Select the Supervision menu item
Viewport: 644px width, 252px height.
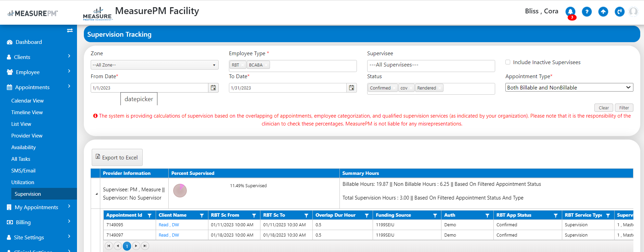click(x=44, y=194)
